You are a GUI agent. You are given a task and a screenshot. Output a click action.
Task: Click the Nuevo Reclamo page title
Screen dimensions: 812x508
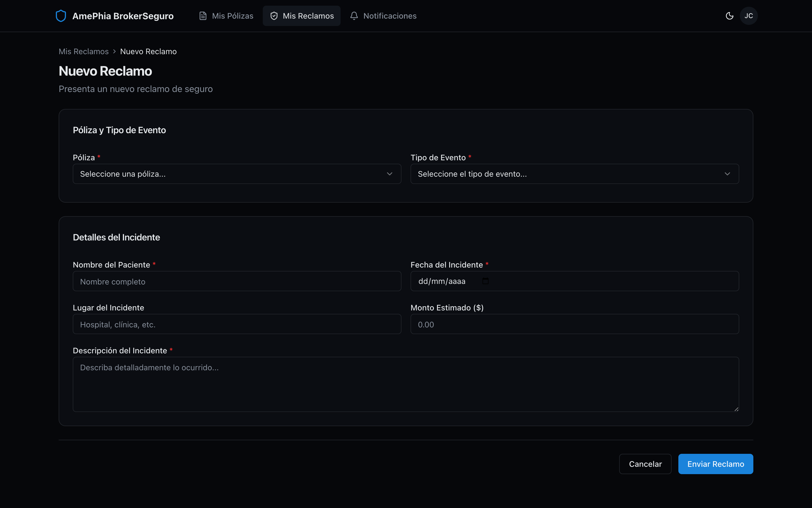tap(105, 71)
